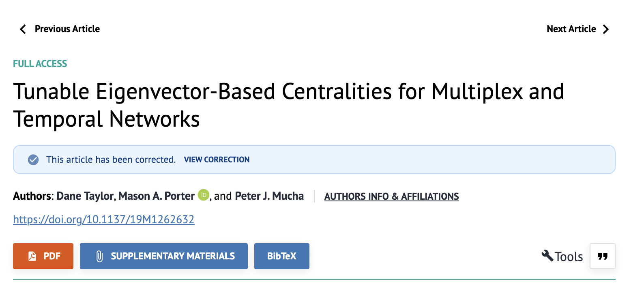Screen dimensions: 644x302
Task: Click the left chevron beside Previous Article
Action: (23, 29)
